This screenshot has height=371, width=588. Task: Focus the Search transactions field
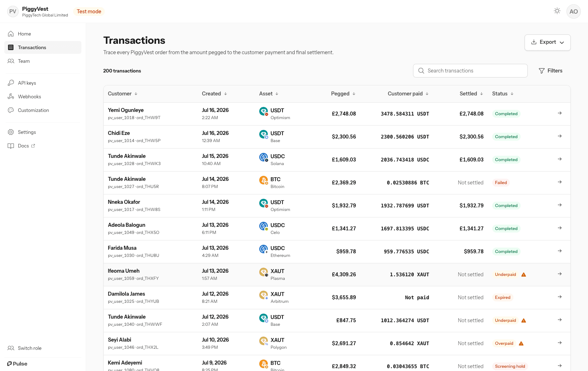coord(470,71)
